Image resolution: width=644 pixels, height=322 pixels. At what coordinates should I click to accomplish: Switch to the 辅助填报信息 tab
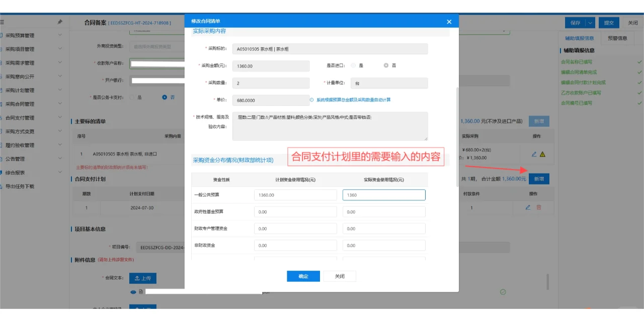(x=579, y=38)
